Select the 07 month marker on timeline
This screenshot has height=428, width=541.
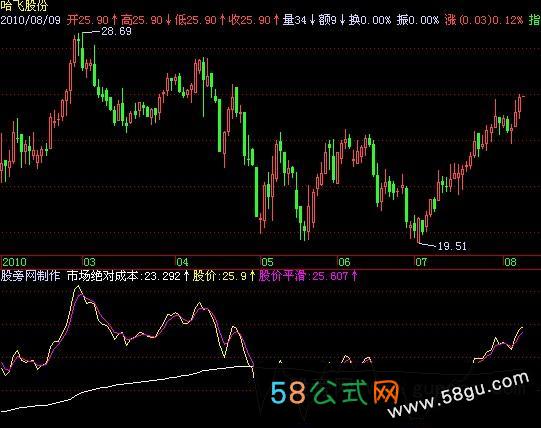(x=421, y=262)
